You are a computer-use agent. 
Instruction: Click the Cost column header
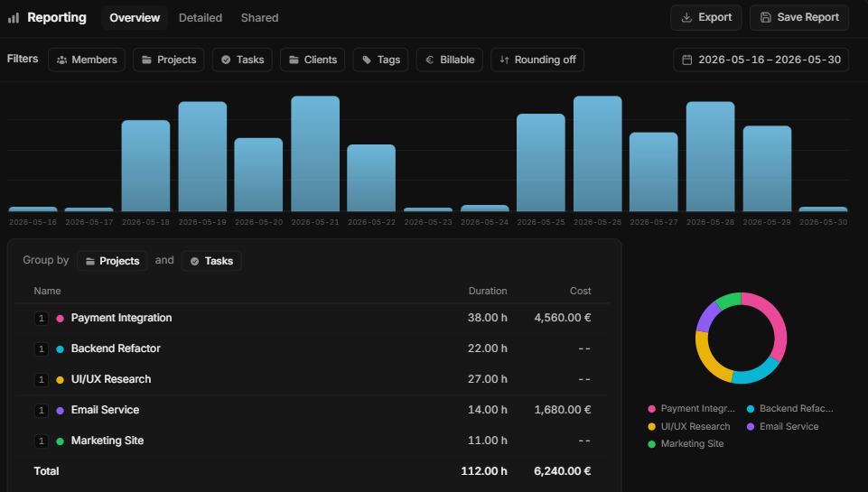pyautogui.click(x=581, y=291)
